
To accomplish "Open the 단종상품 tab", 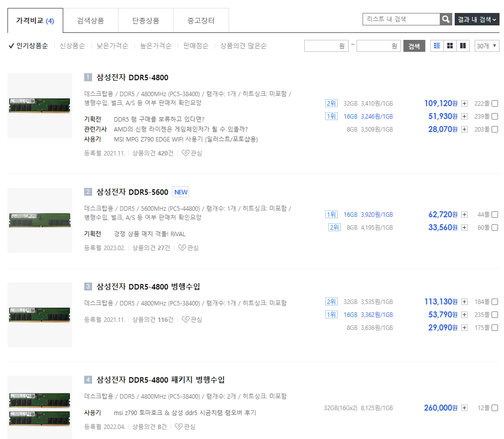I will click(x=146, y=20).
